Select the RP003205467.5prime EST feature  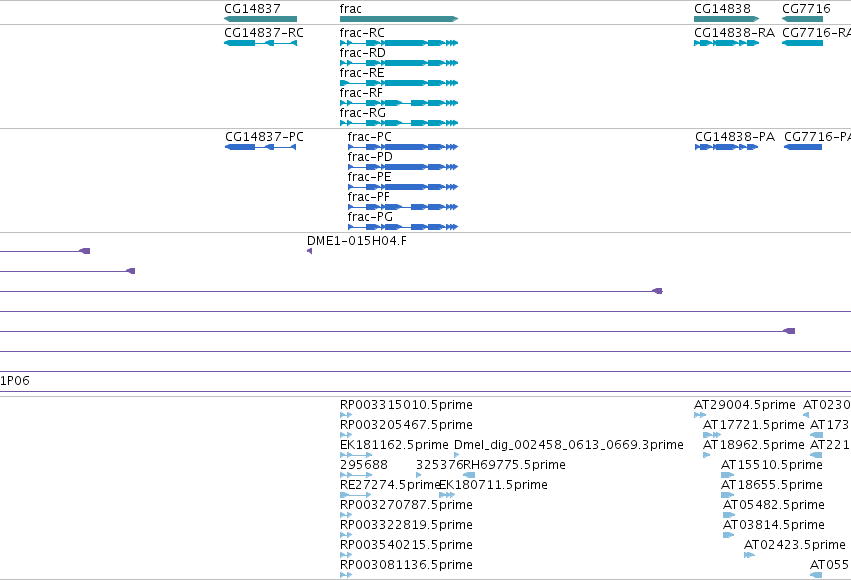[346, 435]
